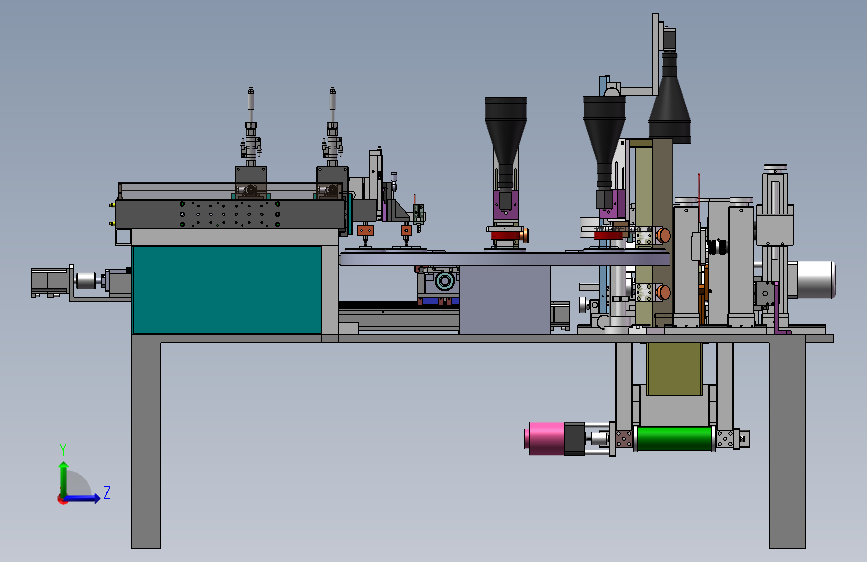Pick the silver cylindrical motor at far right
The height and width of the screenshot is (562, 867).
tap(814, 279)
